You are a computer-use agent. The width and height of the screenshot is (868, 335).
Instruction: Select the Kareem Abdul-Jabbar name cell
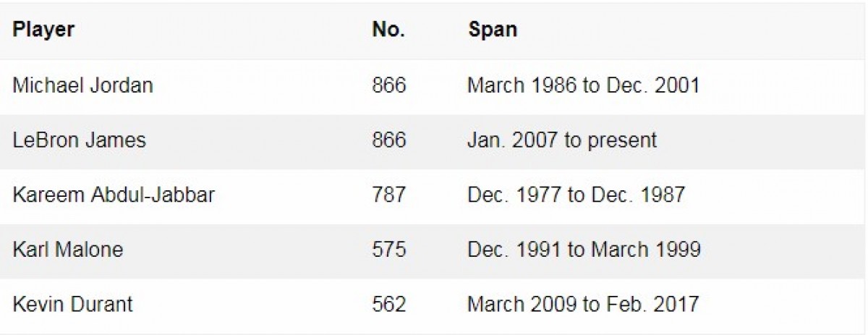(x=114, y=195)
